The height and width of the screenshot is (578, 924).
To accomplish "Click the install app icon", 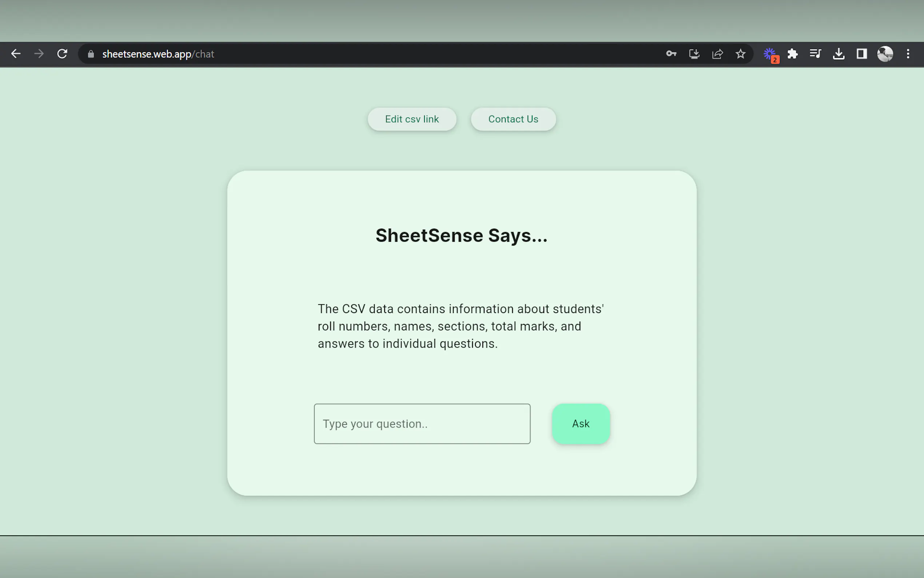I will [694, 54].
